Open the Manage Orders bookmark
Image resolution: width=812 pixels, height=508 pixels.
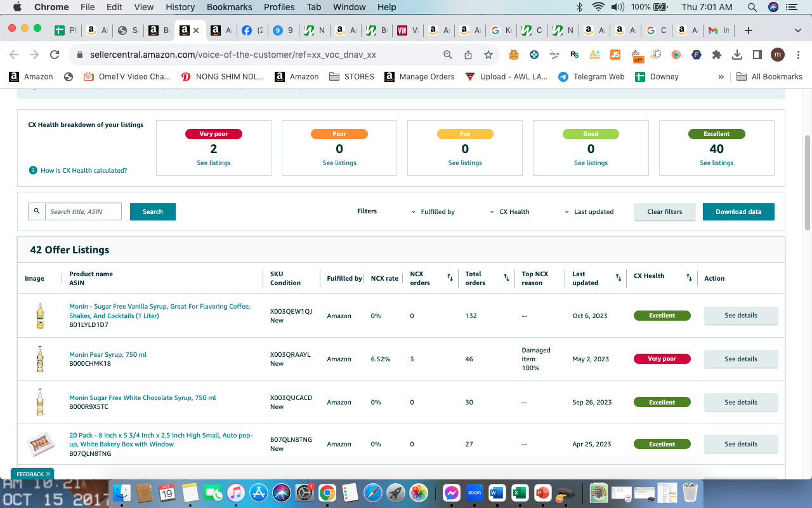coord(419,77)
